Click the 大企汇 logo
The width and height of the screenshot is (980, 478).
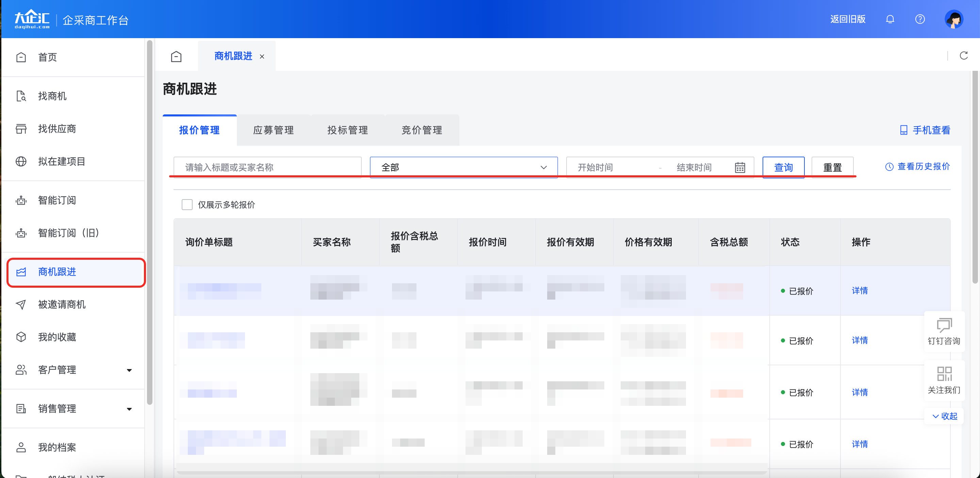(x=32, y=19)
